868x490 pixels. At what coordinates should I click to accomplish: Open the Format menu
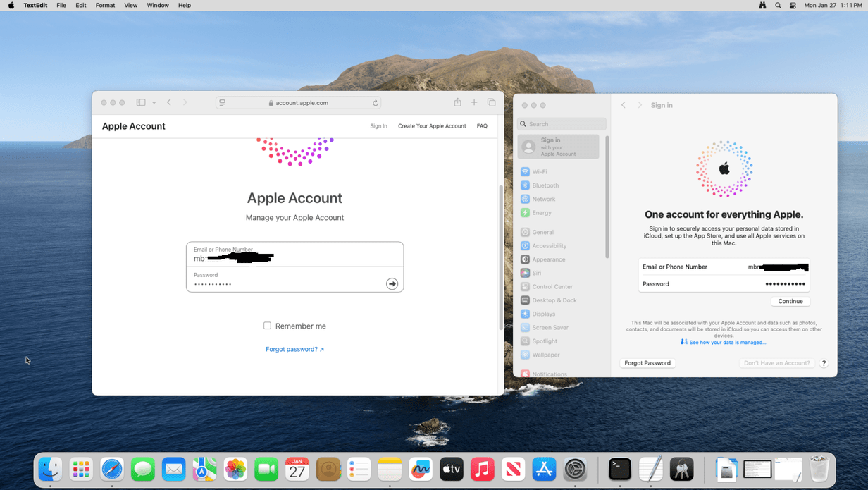click(105, 5)
